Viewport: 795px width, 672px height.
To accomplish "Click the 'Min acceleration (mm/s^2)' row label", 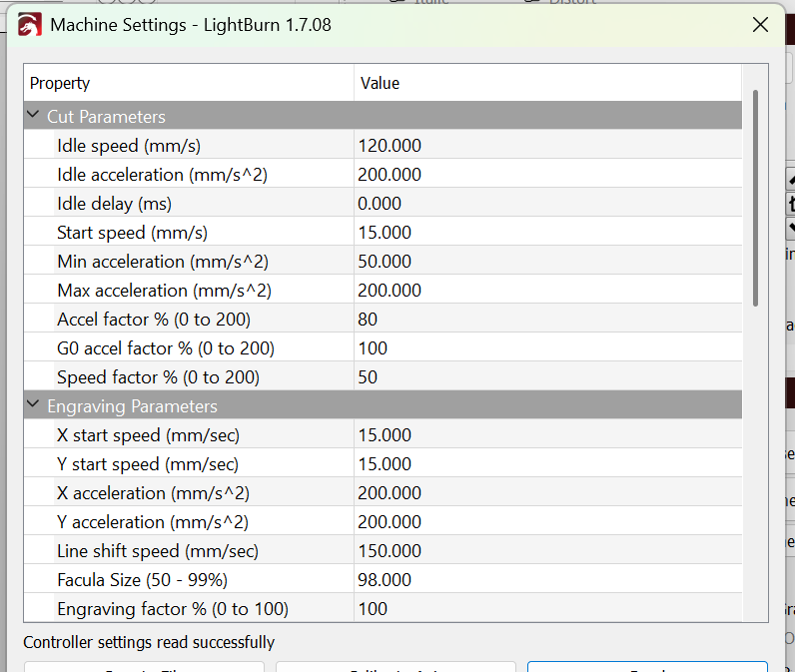I will pos(163,261).
